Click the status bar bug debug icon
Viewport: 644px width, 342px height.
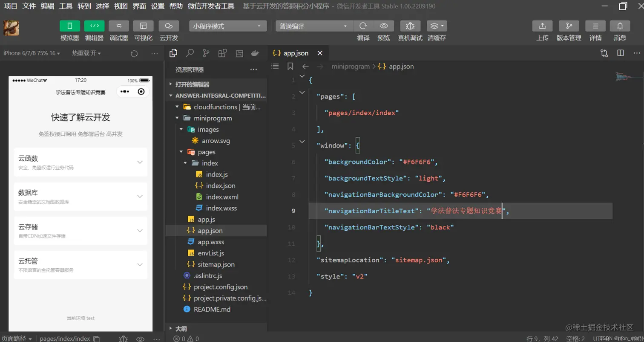click(123, 339)
